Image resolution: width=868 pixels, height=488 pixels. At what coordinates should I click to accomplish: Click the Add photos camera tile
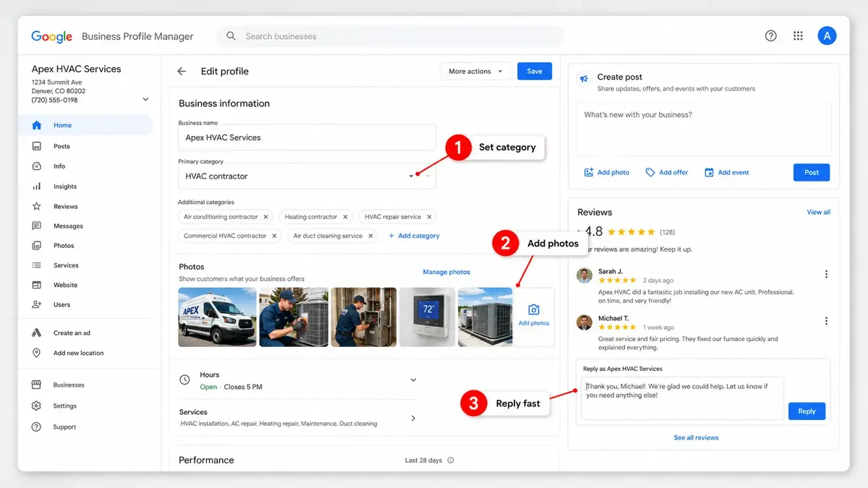pyautogui.click(x=534, y=316)
